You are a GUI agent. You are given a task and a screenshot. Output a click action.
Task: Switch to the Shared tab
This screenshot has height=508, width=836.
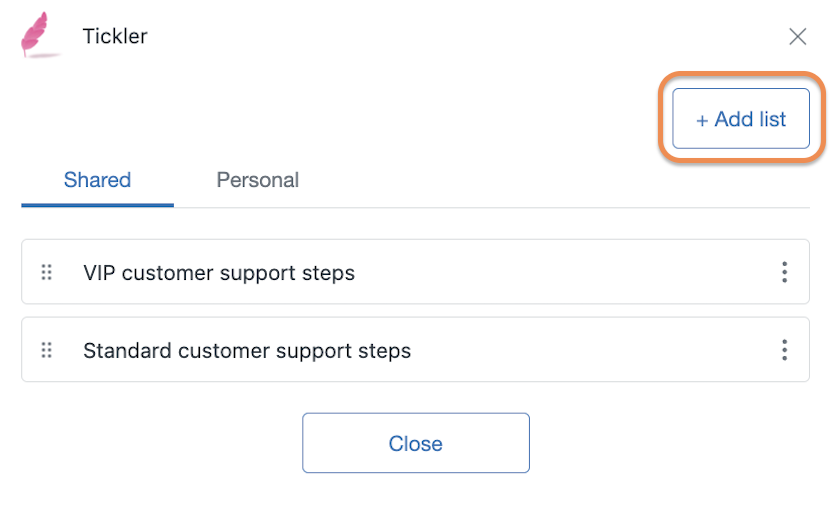click(x=97, y=180)
